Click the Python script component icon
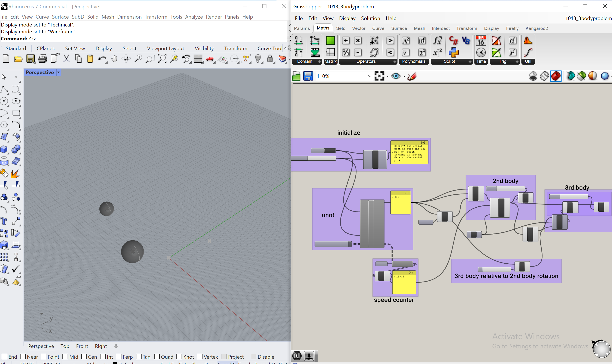The height and width of the screenshot is (364, 612). coord(453,52)
